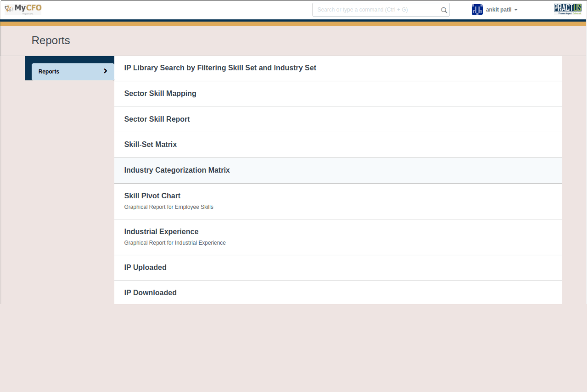
Task: Open the ankit patil dropdown caret
Action: tap(516, 10)
